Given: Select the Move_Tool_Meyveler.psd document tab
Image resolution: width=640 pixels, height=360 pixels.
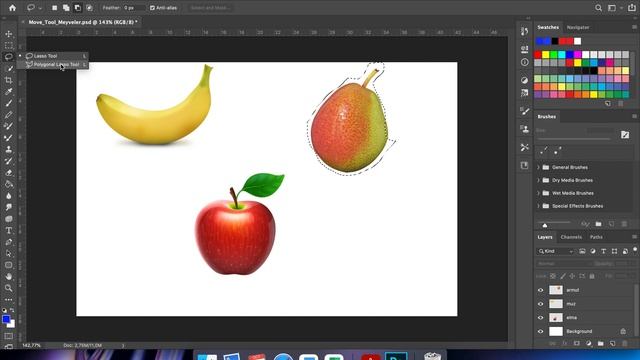Looking at the screenshot, I should point(83,22).
